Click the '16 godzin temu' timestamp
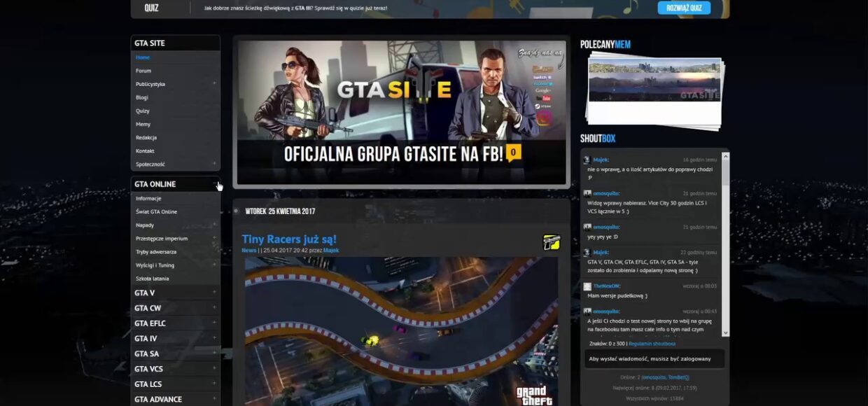 point(700,160)
